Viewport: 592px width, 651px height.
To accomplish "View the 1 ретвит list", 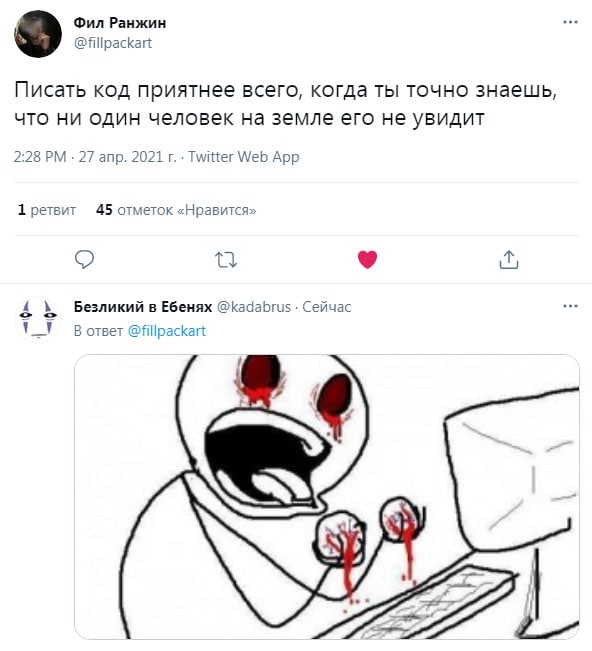I will coord(46,210).
